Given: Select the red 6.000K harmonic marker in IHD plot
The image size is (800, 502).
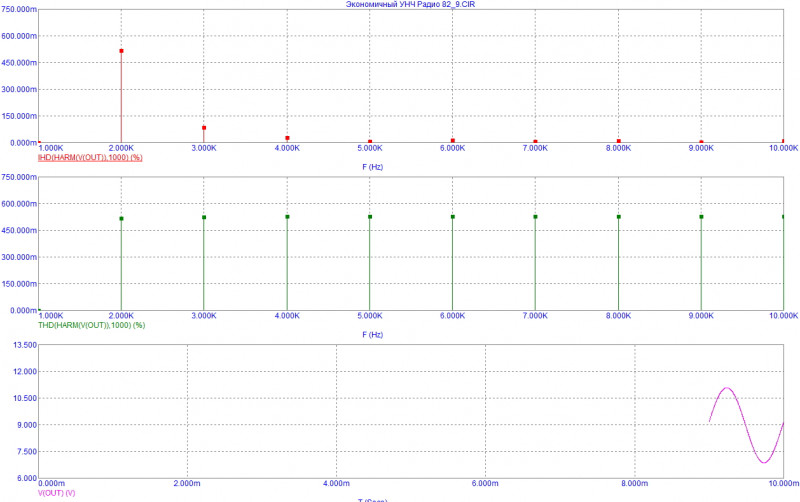Looking at the screenshot, I should [453, 141].
